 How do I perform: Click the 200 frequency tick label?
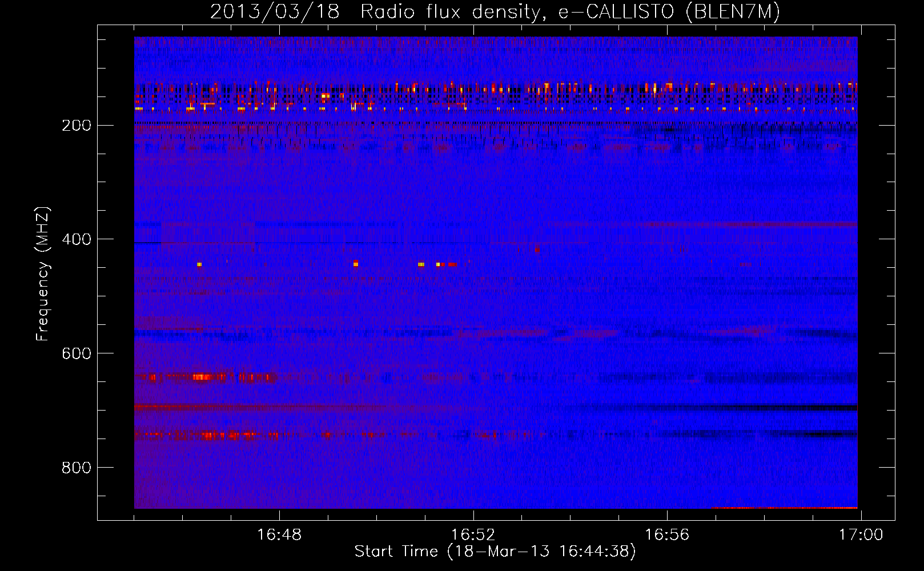pyautogui.click(x=77, y=126)
